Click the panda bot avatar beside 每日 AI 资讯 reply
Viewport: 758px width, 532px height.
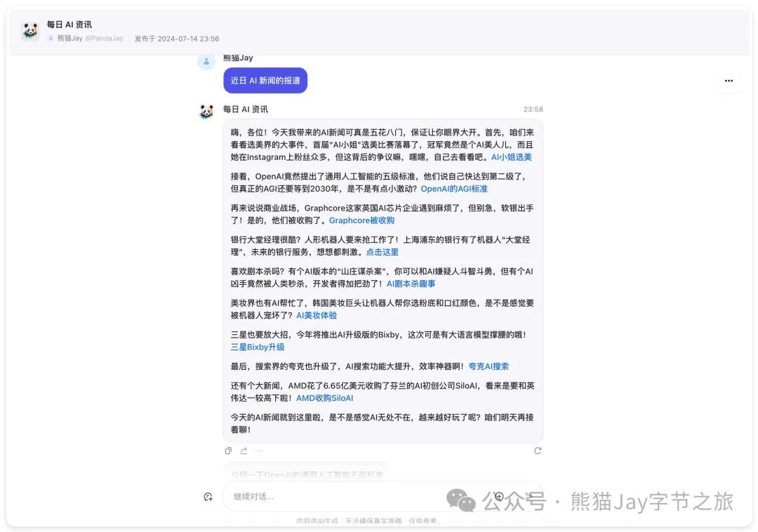point(206,112)
